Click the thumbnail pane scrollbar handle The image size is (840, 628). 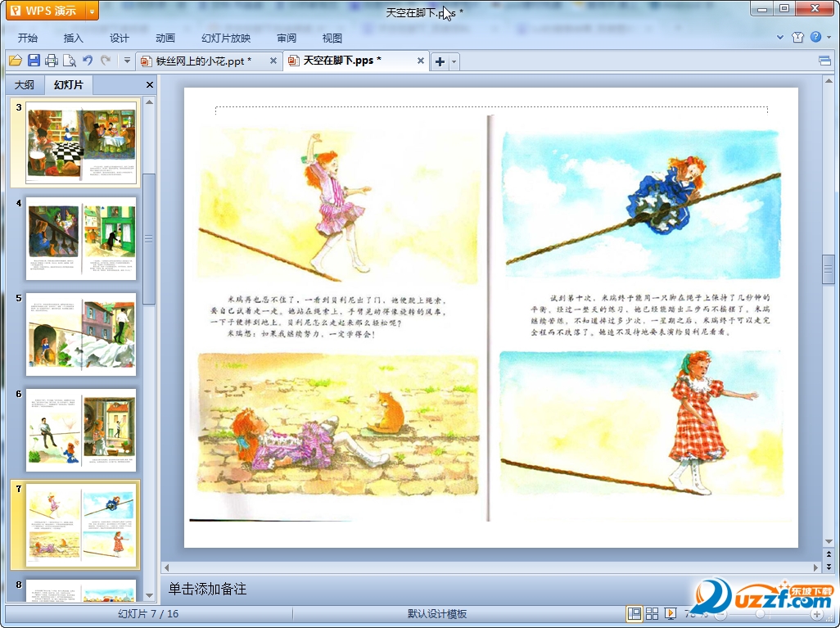pyautogui.click(x=150, y=238)
